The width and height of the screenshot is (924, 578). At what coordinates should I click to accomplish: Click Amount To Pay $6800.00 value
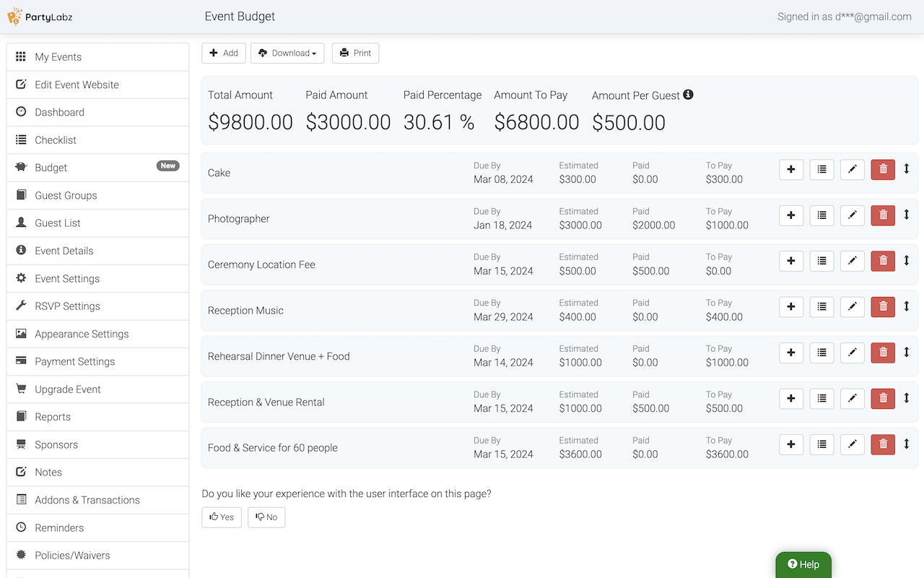[x=536, y=122]
